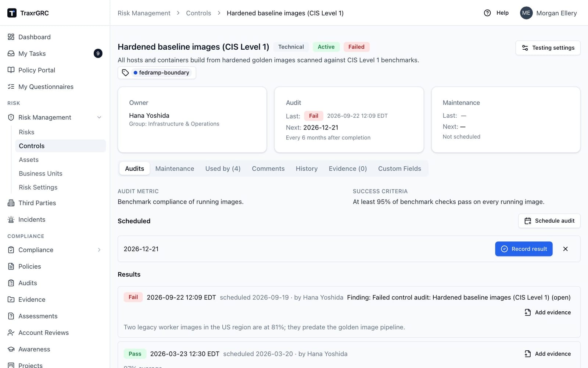
Task: Click the Third Parties building icon
Action: pyautogui.click(x=11, y=203)
